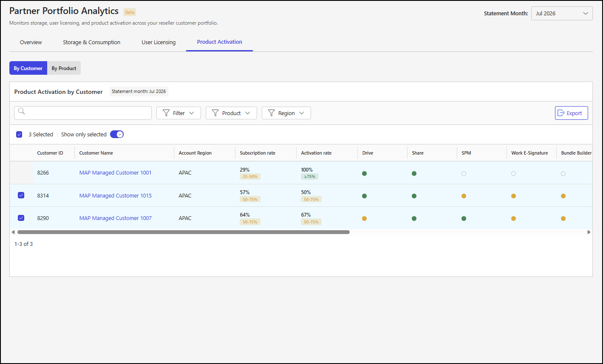Image resolution: width=603 pixels, height=364 pixels.
Task: Open the Statement Month dropdown
Action: click(x=562, y=13)
